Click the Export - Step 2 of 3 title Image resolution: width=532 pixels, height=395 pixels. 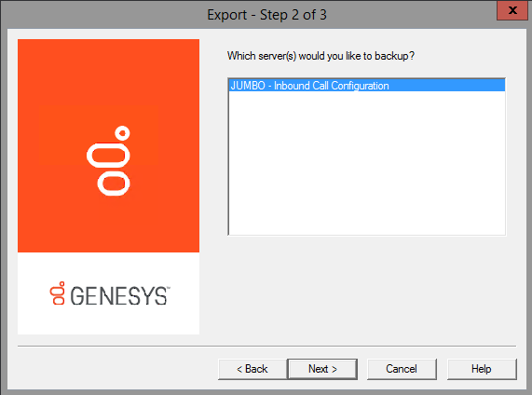[266, 15]
